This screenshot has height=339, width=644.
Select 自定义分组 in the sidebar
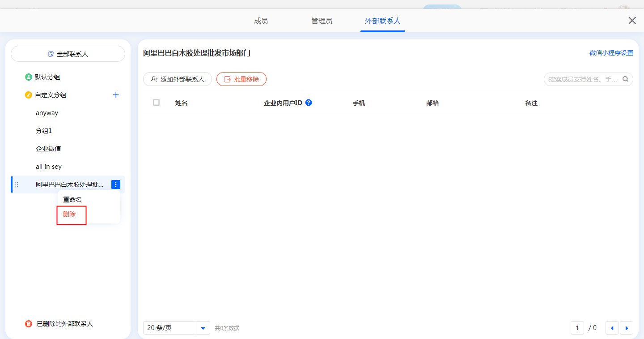(x=51, y=95)
